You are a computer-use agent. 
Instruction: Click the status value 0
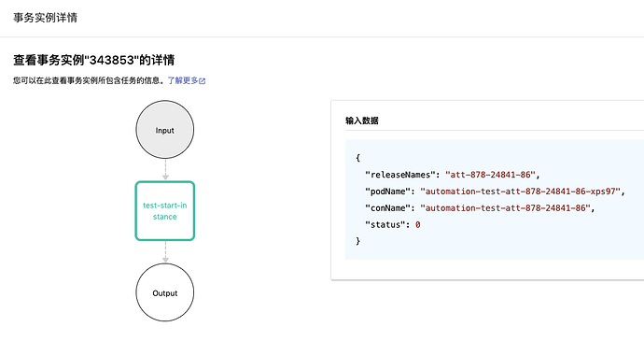418,225
